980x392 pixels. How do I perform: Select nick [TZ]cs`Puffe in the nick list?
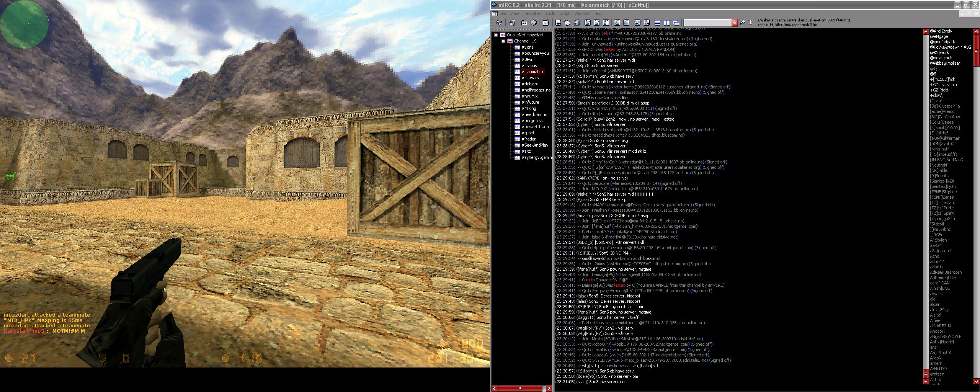pyautogui.click(x=942, y=208)
